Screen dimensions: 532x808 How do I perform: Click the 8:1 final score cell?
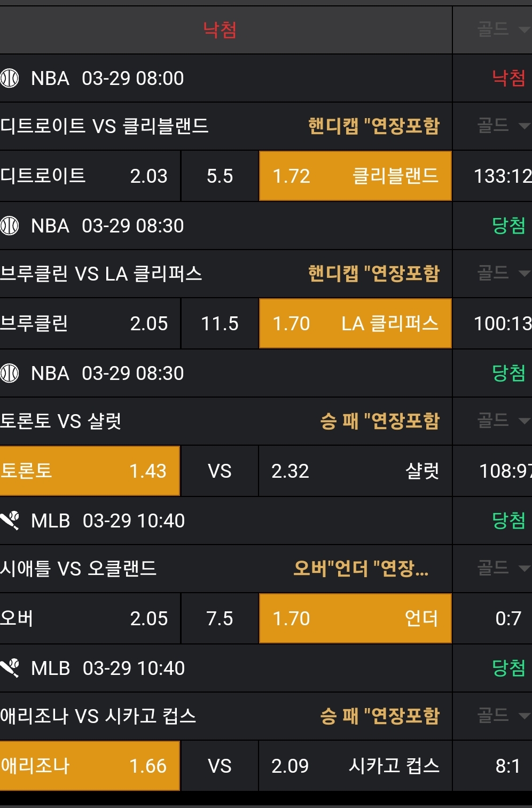click(507, 766)
